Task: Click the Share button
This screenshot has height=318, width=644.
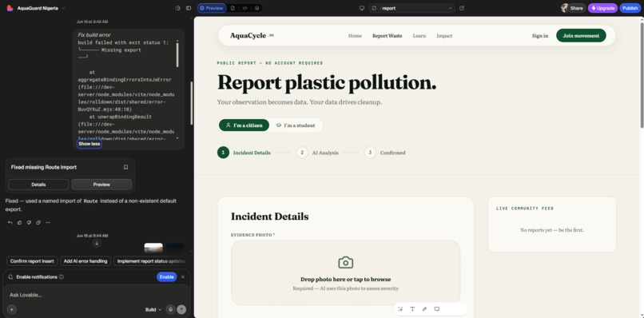Action: point(576,8)
